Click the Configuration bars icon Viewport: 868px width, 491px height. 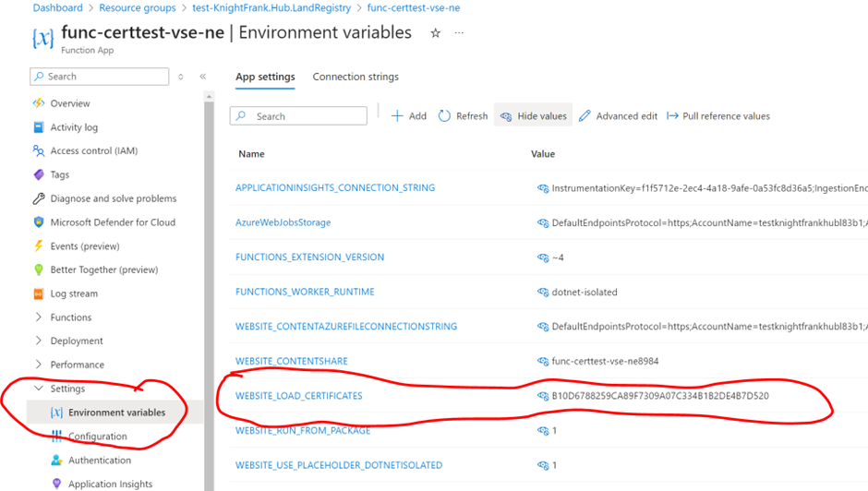coord(56,437)
